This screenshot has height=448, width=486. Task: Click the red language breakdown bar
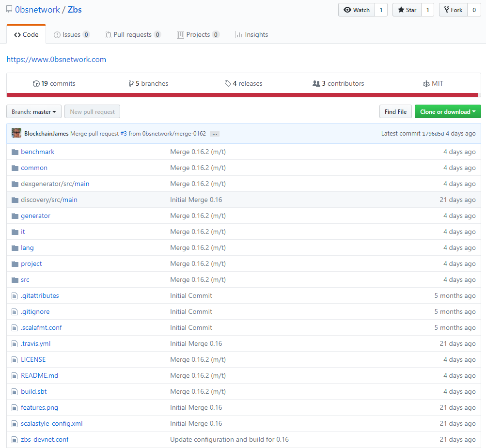(x=242, y=95)
